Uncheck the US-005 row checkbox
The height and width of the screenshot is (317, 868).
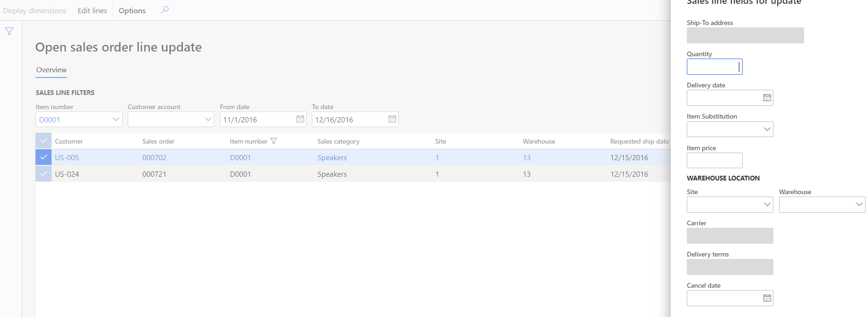click(x=44, y=157)
